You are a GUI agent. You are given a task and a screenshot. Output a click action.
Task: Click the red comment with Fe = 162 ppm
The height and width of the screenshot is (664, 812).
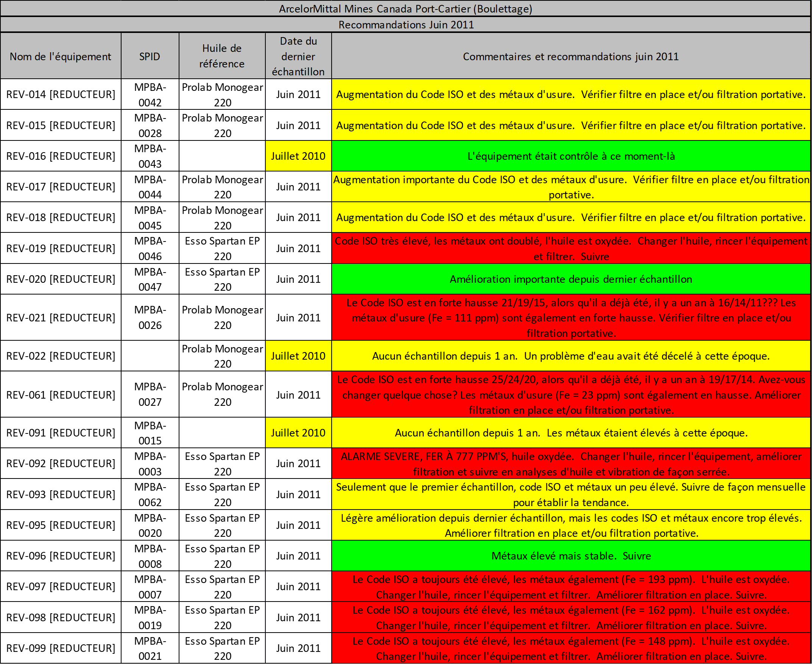tap(571, 617)
